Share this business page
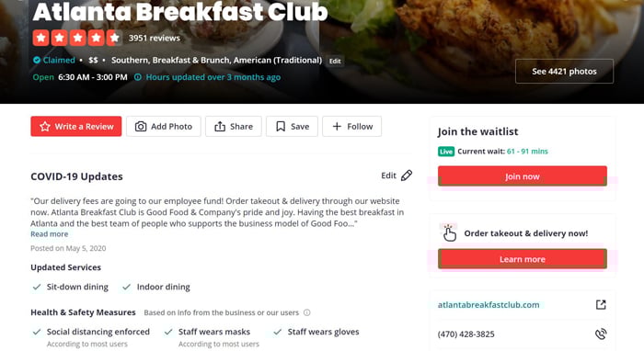Screen dimensions: 644x351 coord(234,126)
